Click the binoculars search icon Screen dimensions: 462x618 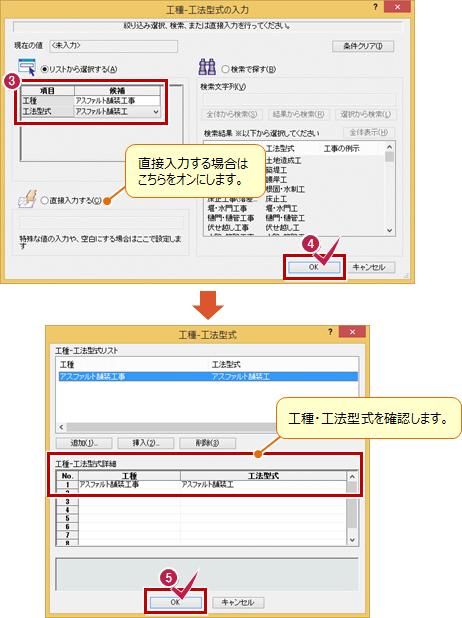(207, 67)
